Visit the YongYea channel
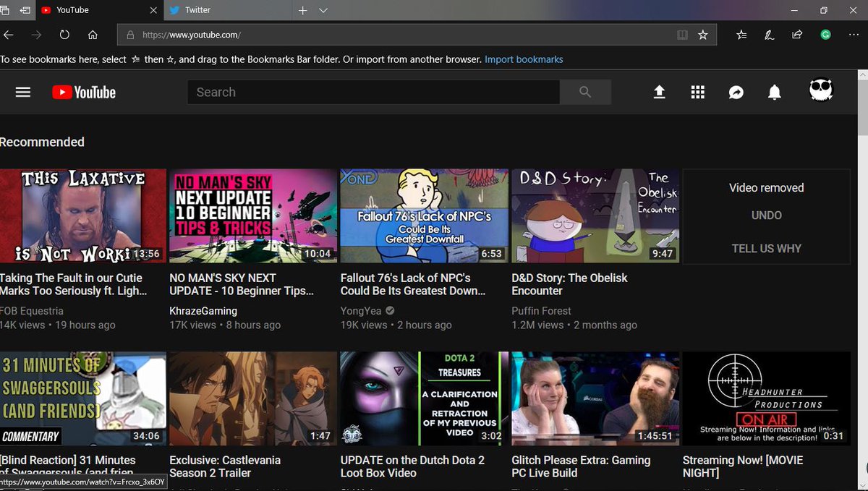The width and height of the screenshot is (868, 491). 362,311
